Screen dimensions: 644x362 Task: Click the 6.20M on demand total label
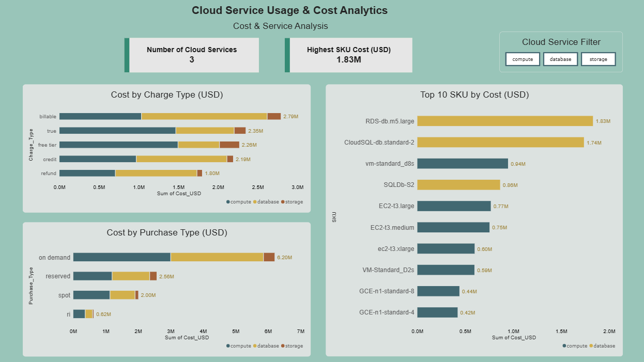285,258
